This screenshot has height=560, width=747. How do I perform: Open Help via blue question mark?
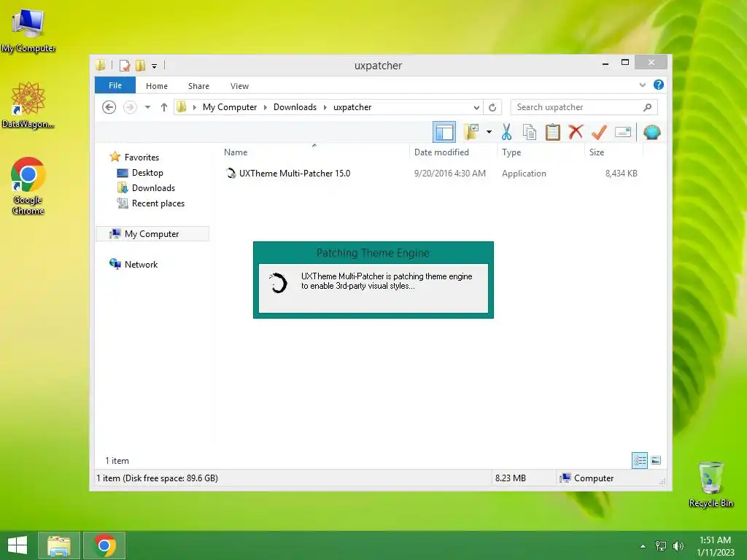pos(659,85)
